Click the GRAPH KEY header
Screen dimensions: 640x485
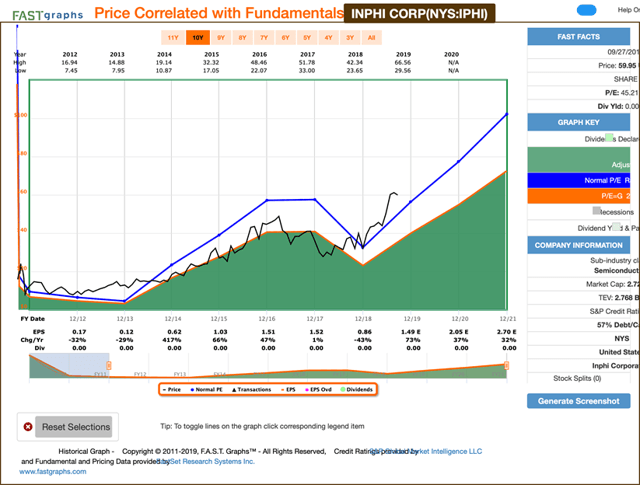tap(578, 122)
